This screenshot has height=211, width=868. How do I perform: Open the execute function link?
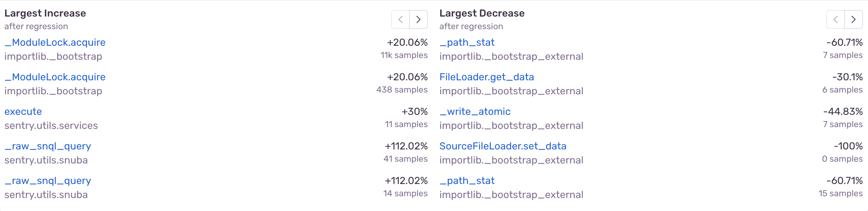coord(23,112)
